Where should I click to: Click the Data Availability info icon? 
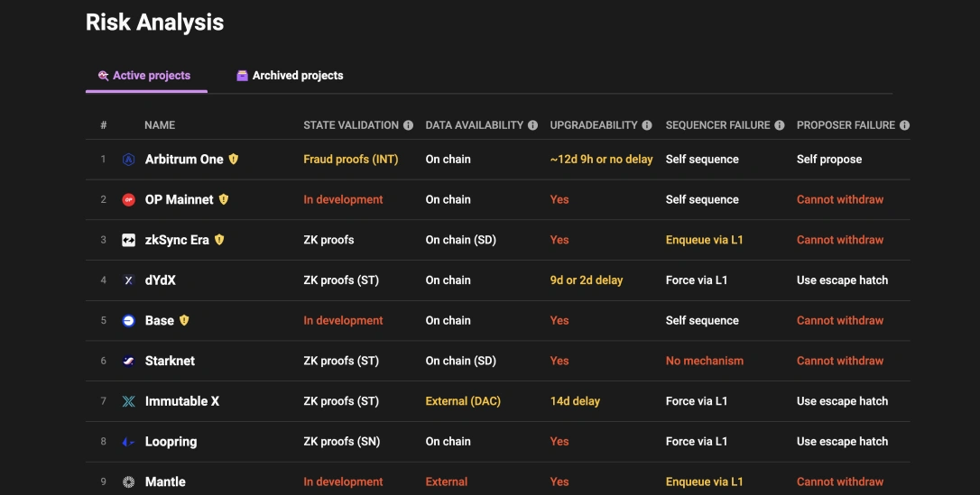pyautogui.click(x=533, y=125)
